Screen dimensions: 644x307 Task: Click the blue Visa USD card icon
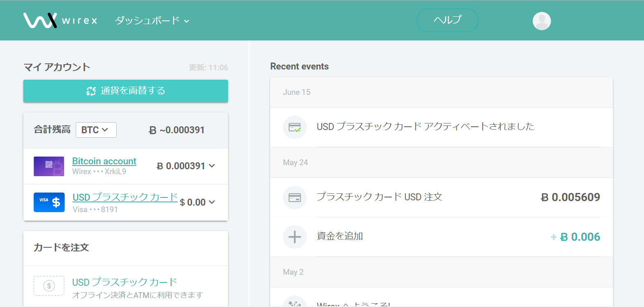(x=49, y=202)
